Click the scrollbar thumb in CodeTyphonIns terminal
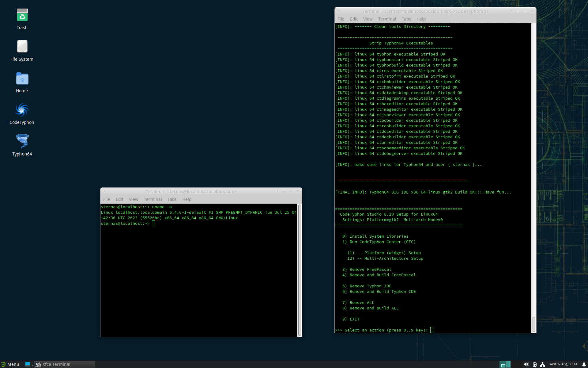The width and height of the screenshot is (588, 368). 534,324
